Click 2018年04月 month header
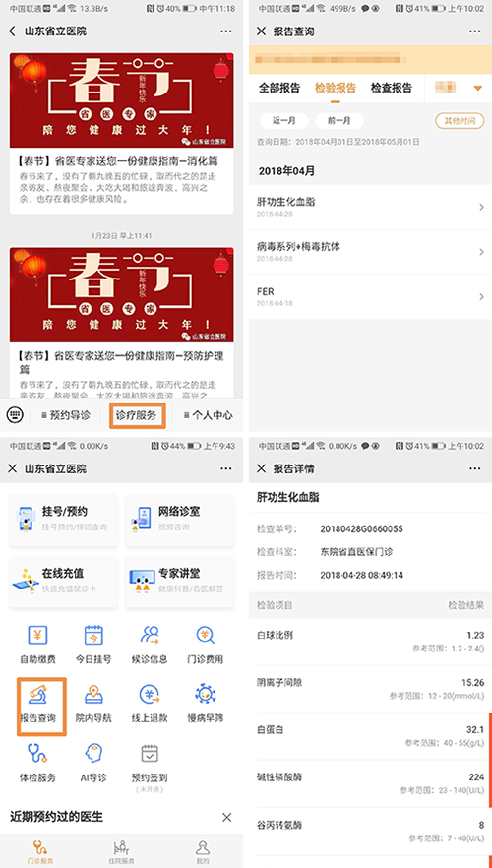This screenshot has width=492, height=868. pos(286,171)
